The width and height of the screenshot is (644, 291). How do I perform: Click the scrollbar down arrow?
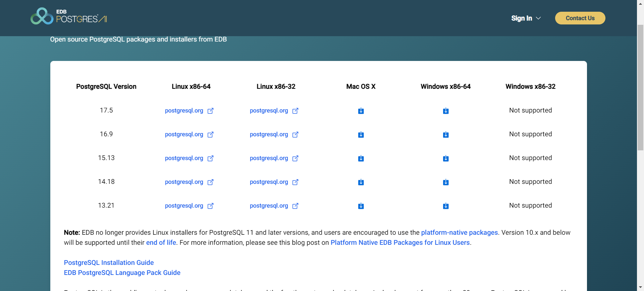click(x=641, y=287)
